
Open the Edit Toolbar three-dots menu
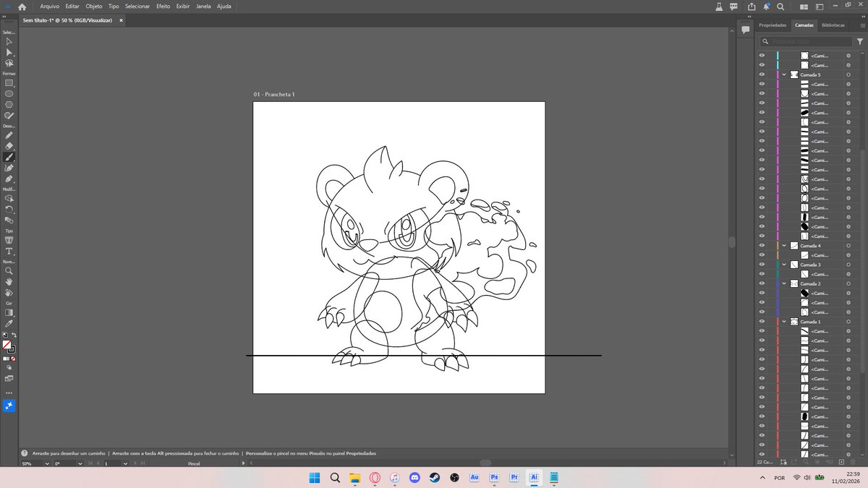click(9, 393)
